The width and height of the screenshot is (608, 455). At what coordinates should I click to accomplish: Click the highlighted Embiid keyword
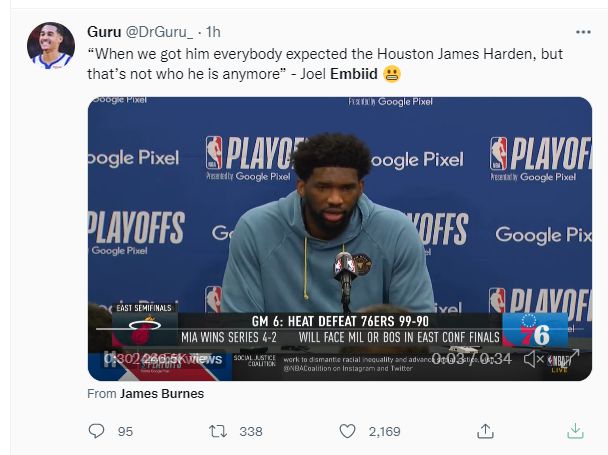354,74
